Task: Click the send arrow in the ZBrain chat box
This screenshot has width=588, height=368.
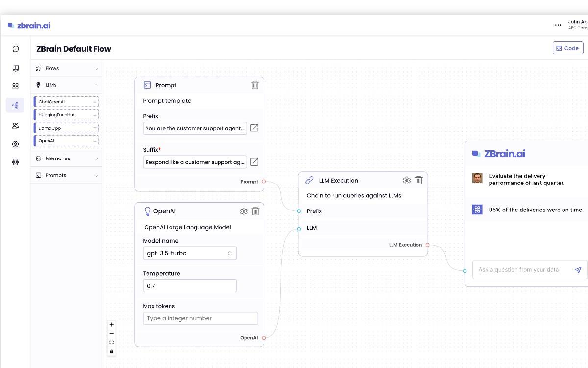Action: 578,270
